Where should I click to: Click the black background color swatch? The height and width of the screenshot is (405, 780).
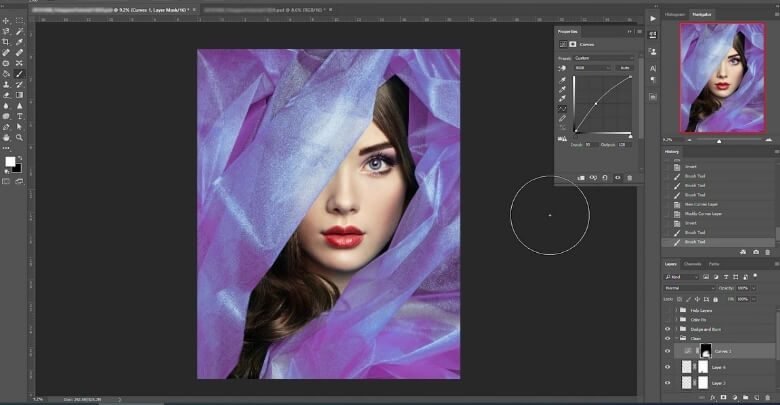point(17,169)
